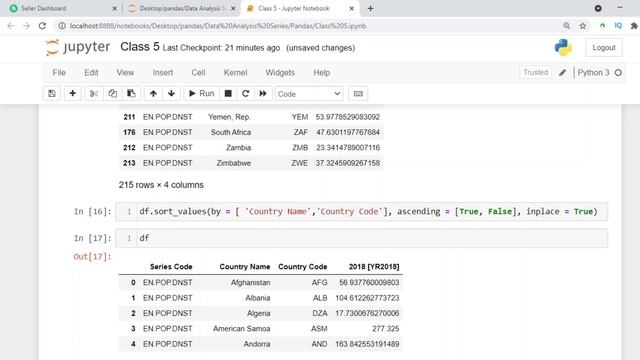The height and width of the screenshot is (360, 640).
Task: Restart the kernel
Action: [245, 93]
